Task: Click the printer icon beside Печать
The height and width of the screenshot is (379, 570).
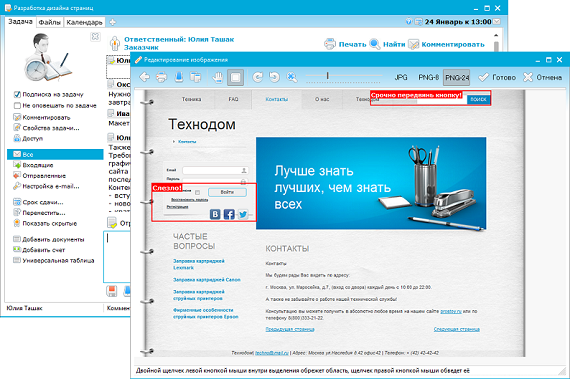Action: coord(330,44)
